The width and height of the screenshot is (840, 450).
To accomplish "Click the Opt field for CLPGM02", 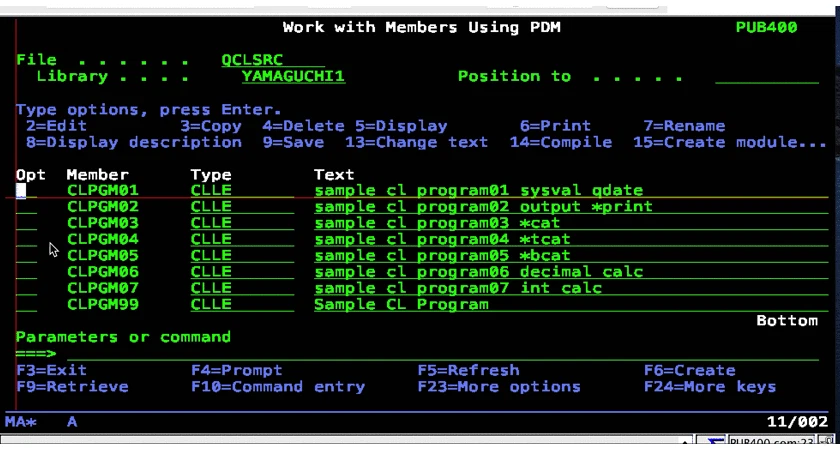I will point(26,207).
